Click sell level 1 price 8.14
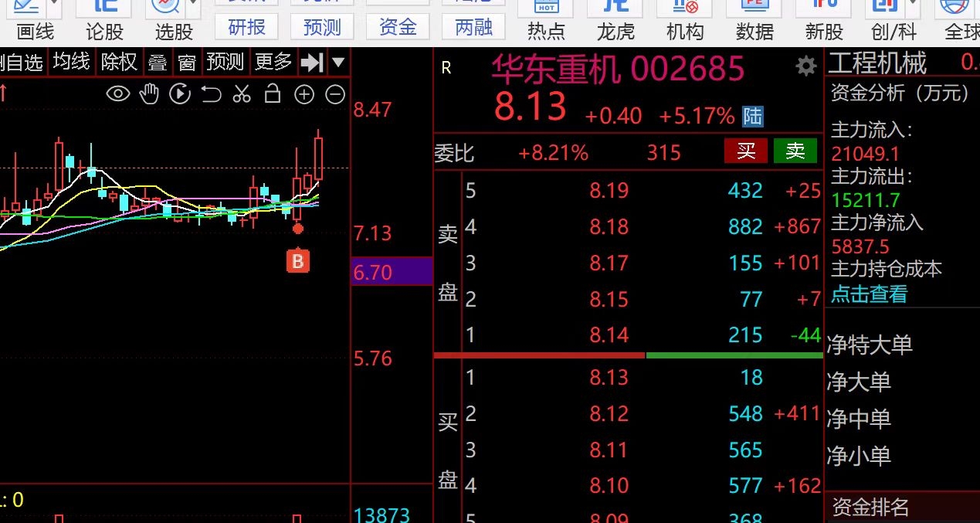Image resolution: width=980 pixels, height=523 pixels. pos(609,335)
